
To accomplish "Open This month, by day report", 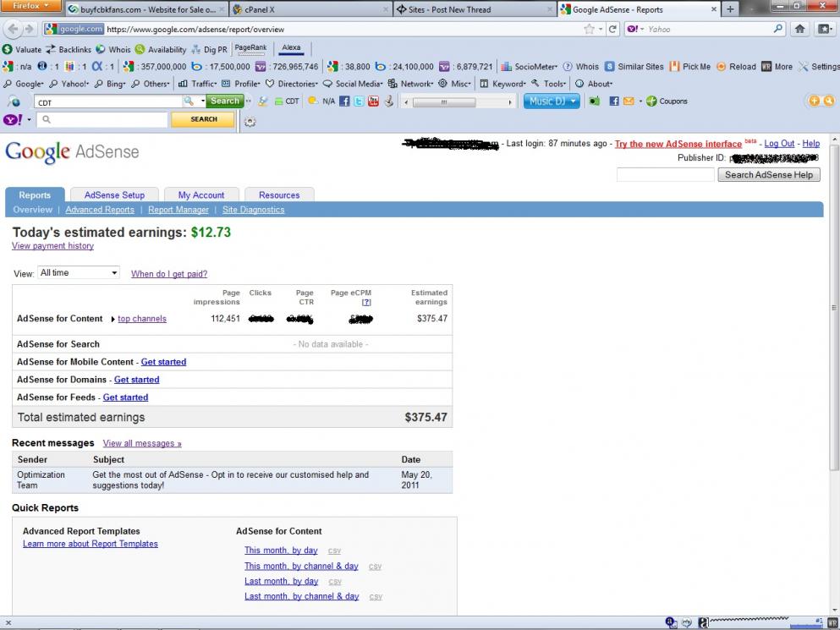I will (x=281, y=551).
